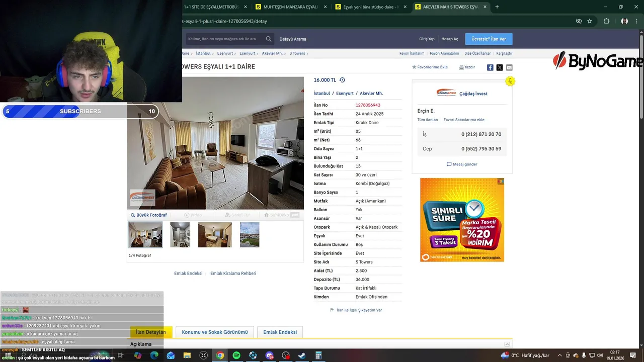This screenshot has width=644, height=362.
Task: Bookmark this page with the star icon
Action: point(590,21)
